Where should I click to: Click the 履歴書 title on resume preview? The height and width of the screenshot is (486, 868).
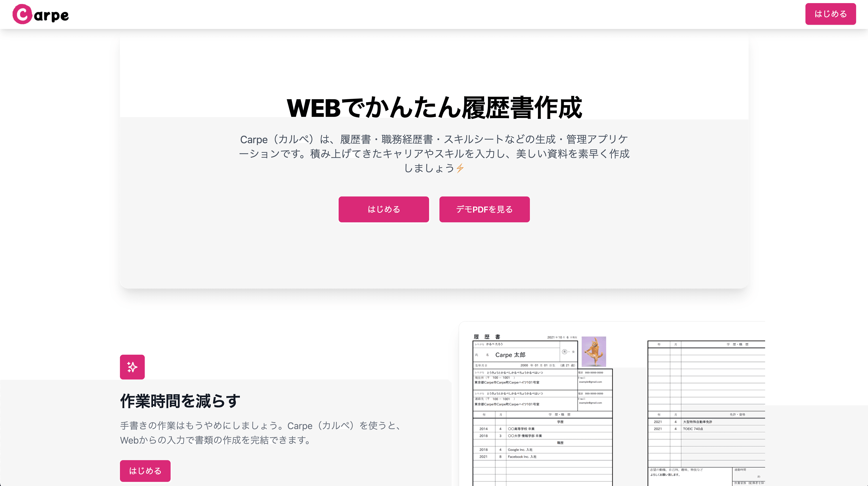point(487,337)
